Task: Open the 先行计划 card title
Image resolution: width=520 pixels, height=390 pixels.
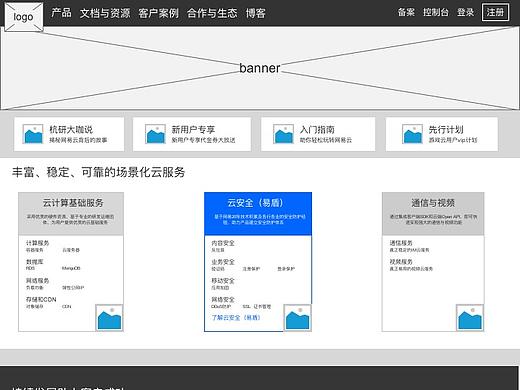Action: pos(446,129)
